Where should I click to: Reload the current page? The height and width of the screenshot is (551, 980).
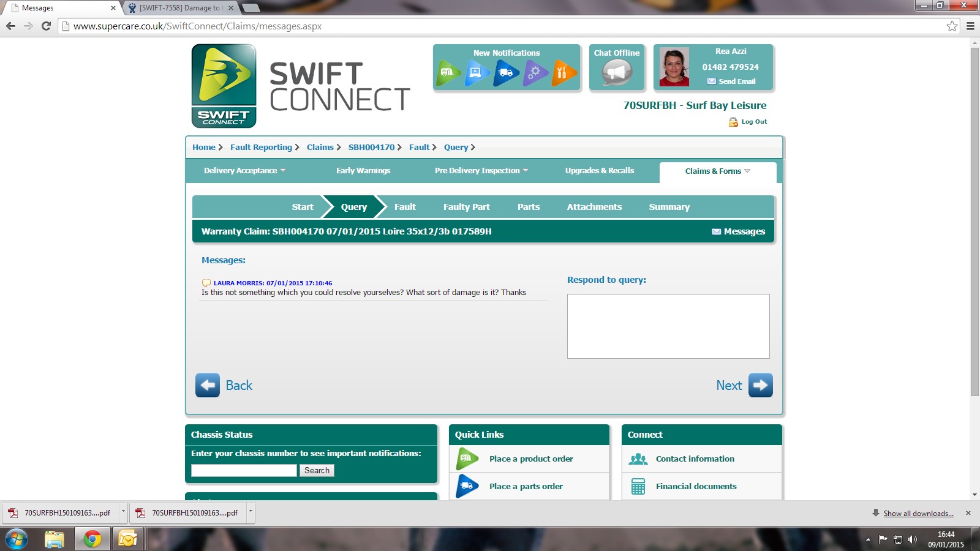point(46,26)
